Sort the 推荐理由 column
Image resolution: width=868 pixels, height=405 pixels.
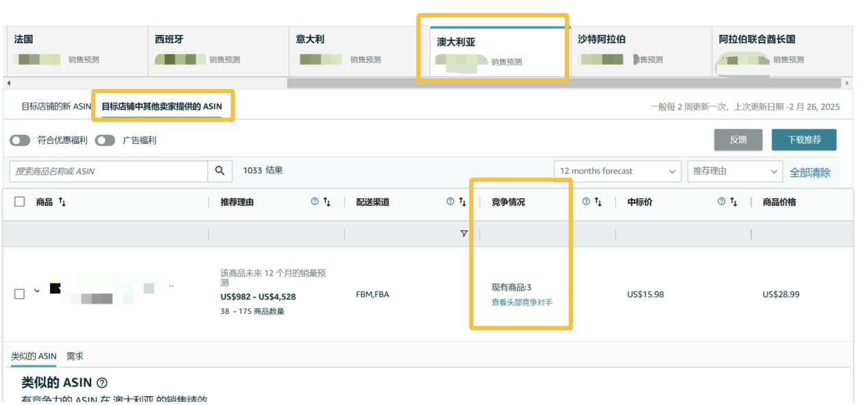[327, 202]
